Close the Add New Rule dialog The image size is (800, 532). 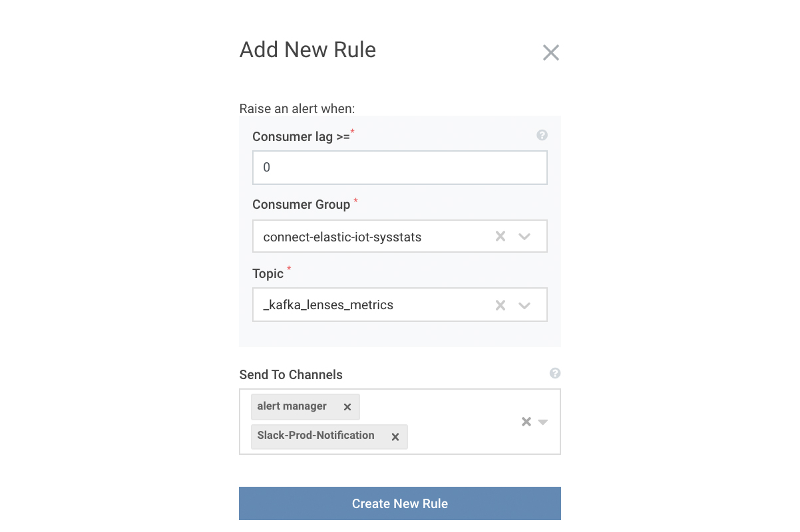tap(550, 53)
